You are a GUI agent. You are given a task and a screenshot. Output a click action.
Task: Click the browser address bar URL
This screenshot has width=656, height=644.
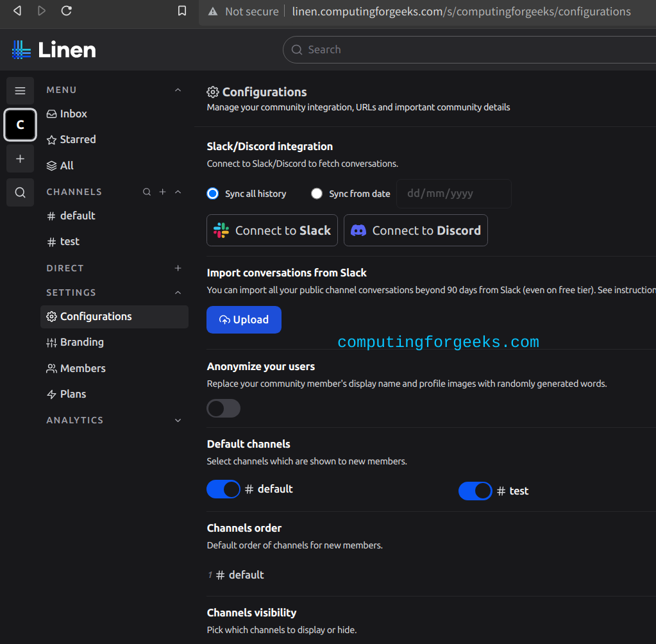461,12
